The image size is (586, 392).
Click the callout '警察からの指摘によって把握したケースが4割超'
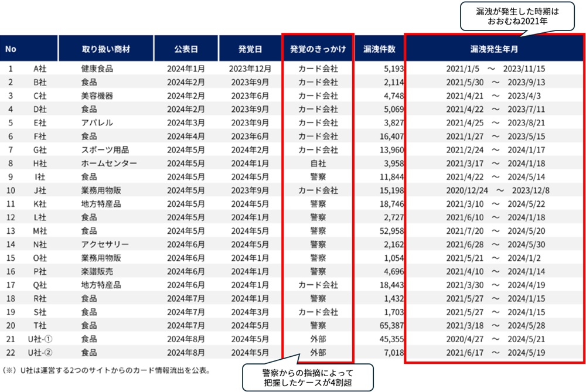308,378
